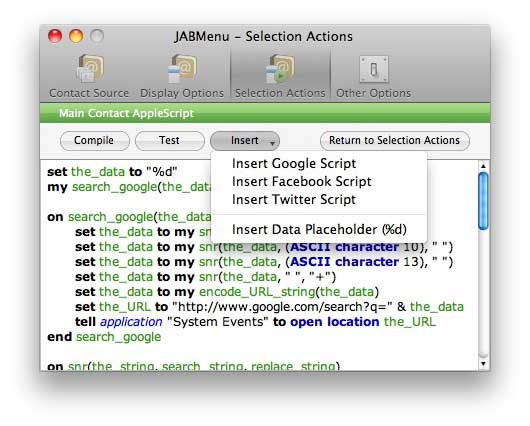This screenshot has height=426, width=530.
Task: Click the scrollbar up arrow
Action: tap(483, 166)
